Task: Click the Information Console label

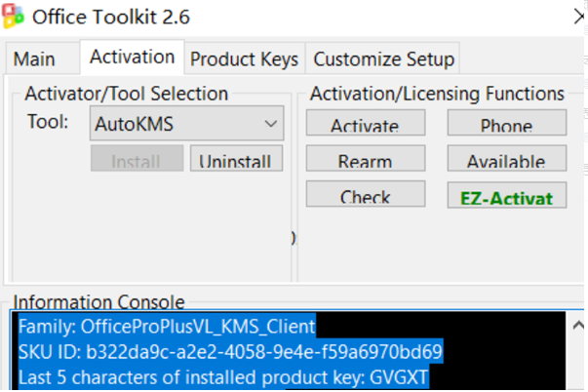Action: [x=98, y=302]
